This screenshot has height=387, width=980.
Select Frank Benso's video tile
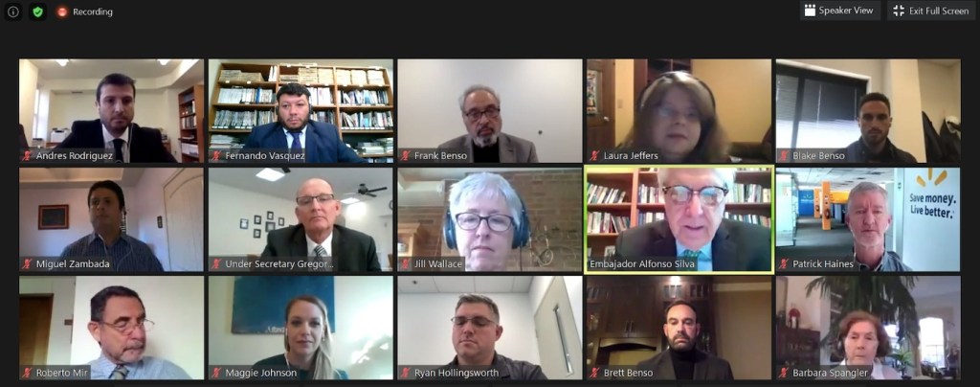coord(489,111)
